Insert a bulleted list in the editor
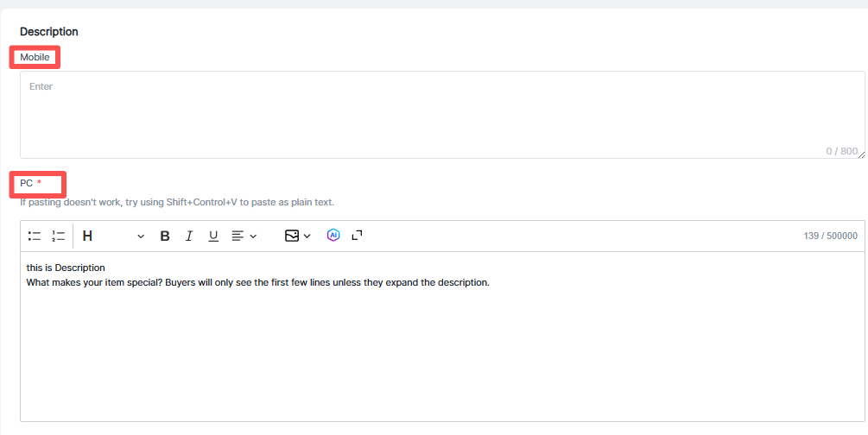 [35, 236]
